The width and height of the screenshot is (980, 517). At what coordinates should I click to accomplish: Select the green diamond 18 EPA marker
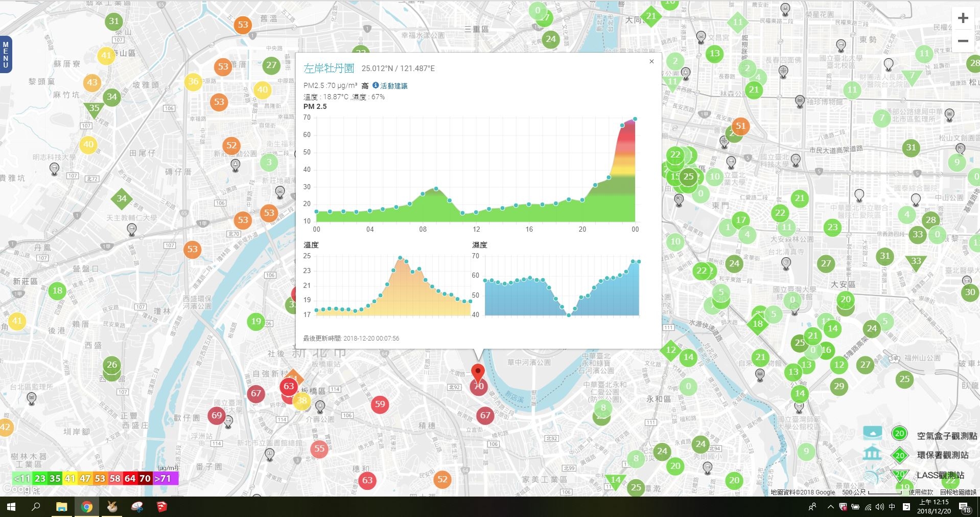(x=757, y=324)
